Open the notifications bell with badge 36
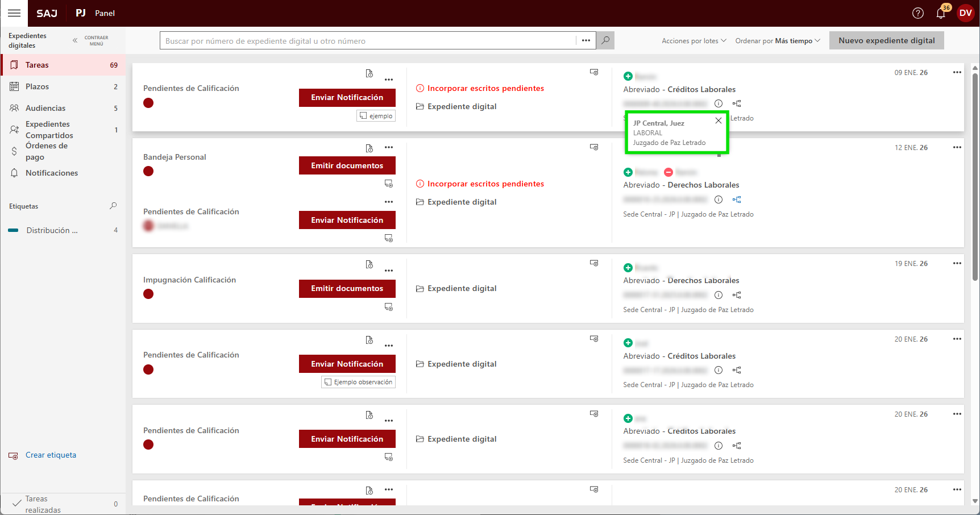 (x=941, y=13)
